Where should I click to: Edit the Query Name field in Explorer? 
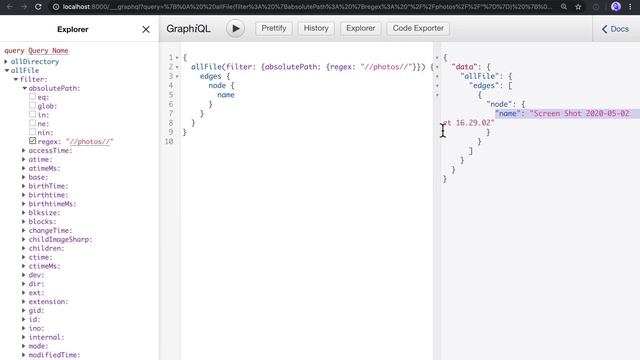coord(48,51)
